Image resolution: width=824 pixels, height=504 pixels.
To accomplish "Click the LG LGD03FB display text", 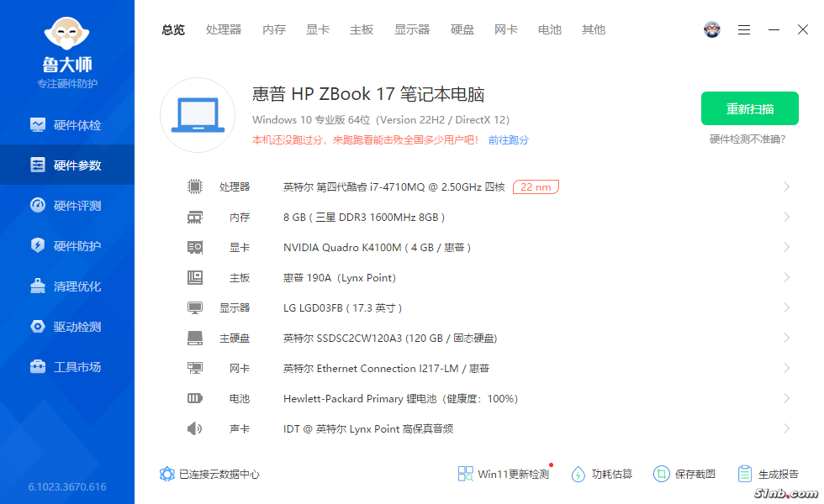I will [343, 308].
